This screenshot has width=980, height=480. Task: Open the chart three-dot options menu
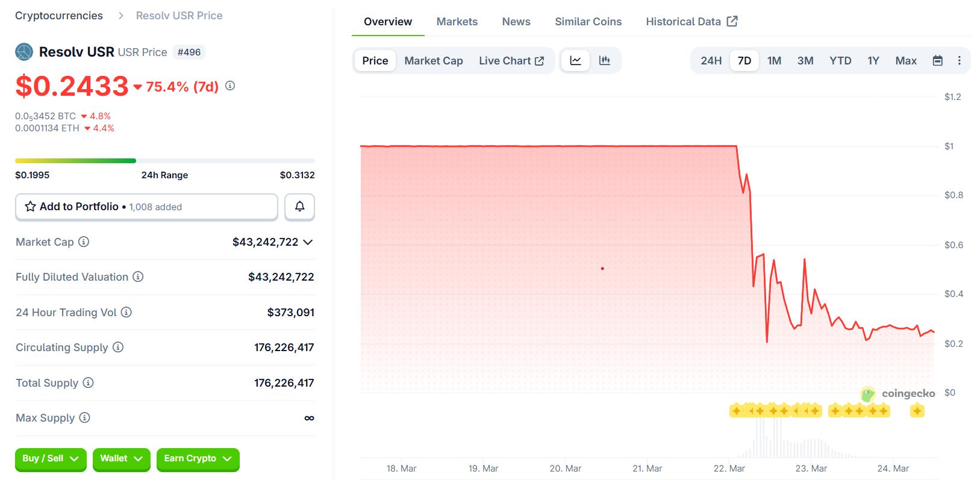[x=959, y=61]
